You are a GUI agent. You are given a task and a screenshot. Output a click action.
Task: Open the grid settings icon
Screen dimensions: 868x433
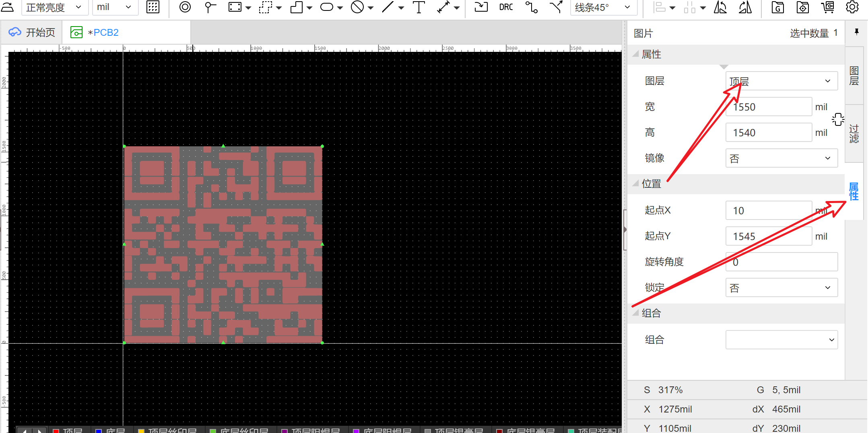153,7
